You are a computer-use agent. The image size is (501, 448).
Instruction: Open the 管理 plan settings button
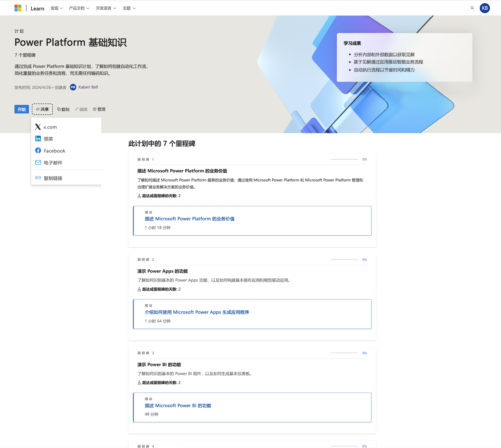click(x=99, y=109)
